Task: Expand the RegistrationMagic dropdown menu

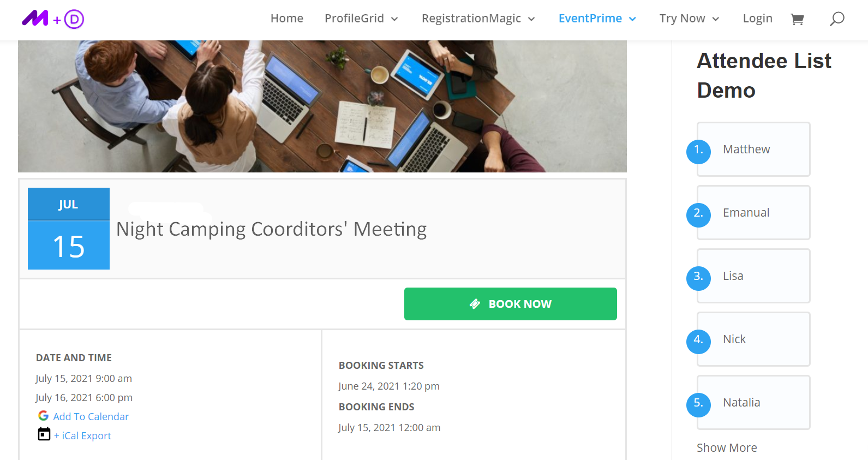Action: point(478,19)
